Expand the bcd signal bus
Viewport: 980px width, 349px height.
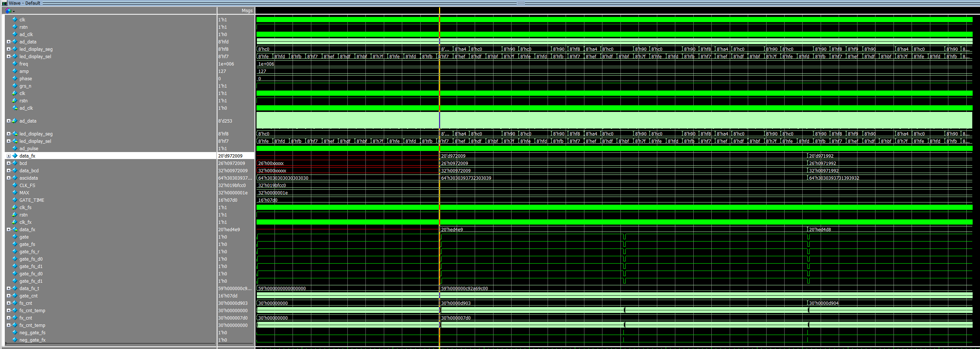point(8,163)
